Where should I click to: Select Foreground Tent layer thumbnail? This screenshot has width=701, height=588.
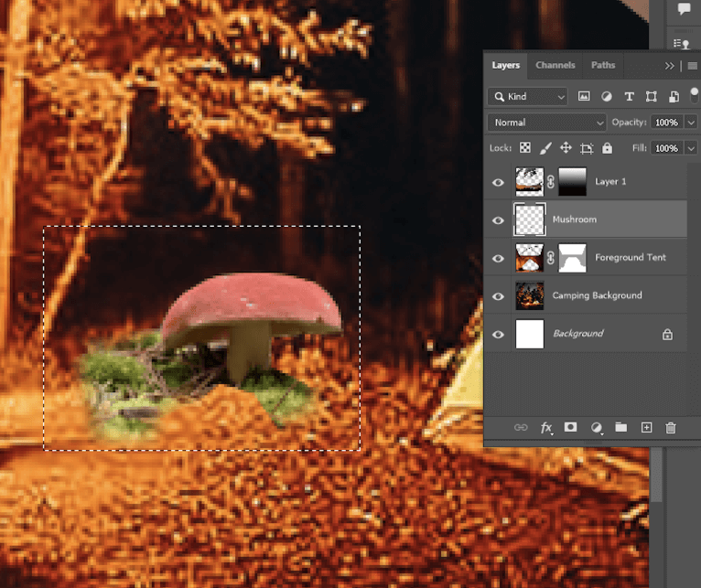530,258
